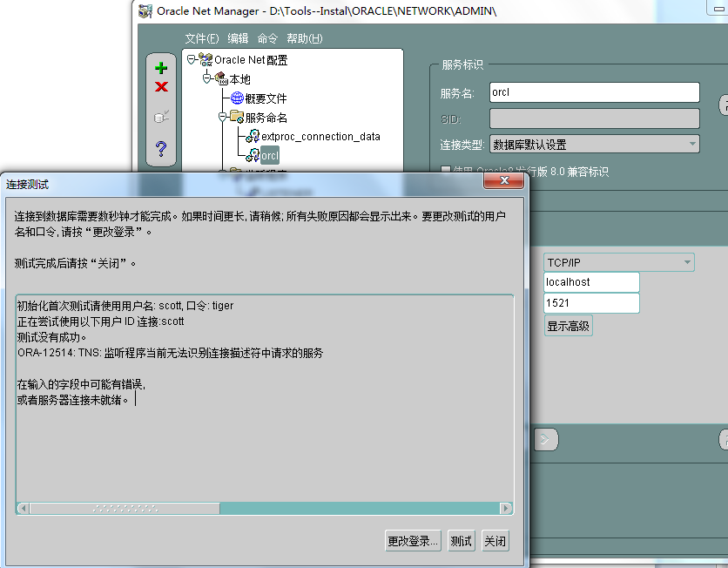Image resolution: width=728 pixels, height=568 pixels.
Task: Click the 显示高级 button
Action: (568, 326)
